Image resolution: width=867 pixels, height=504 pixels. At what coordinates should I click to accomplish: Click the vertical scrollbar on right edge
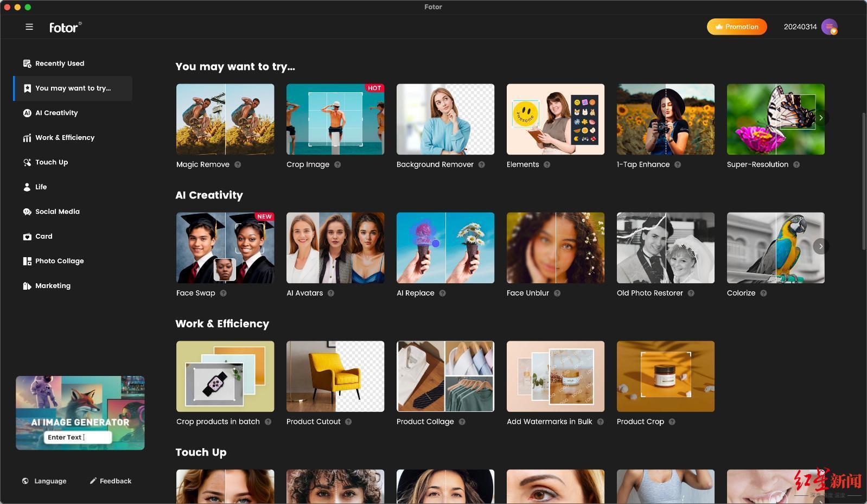pyautogui.click(x=863, y=181)
